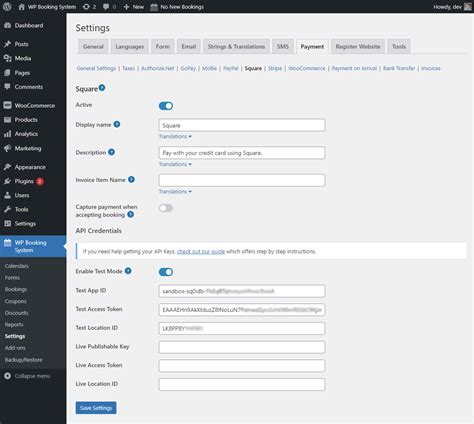Image resolution: width=474 pixels, height=424 pixels.
Task: Click the Save Settings button
Action: click(x=96, y=408)
